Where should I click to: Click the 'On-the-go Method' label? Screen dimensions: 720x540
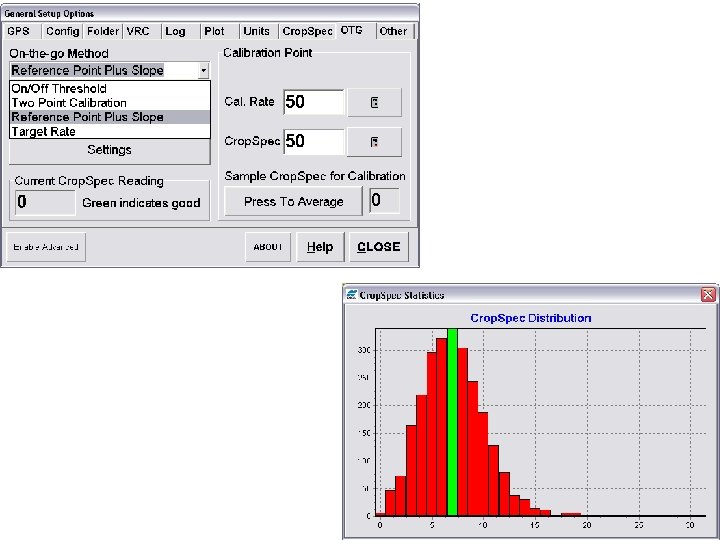coord(59,53)
